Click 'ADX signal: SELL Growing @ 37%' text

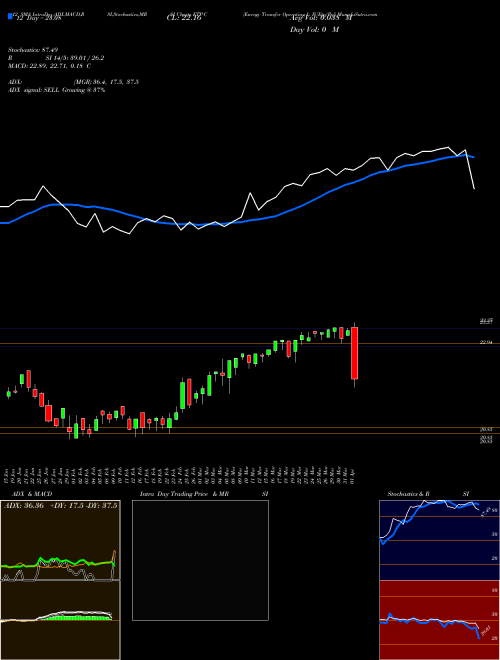(x=56, y=90)
